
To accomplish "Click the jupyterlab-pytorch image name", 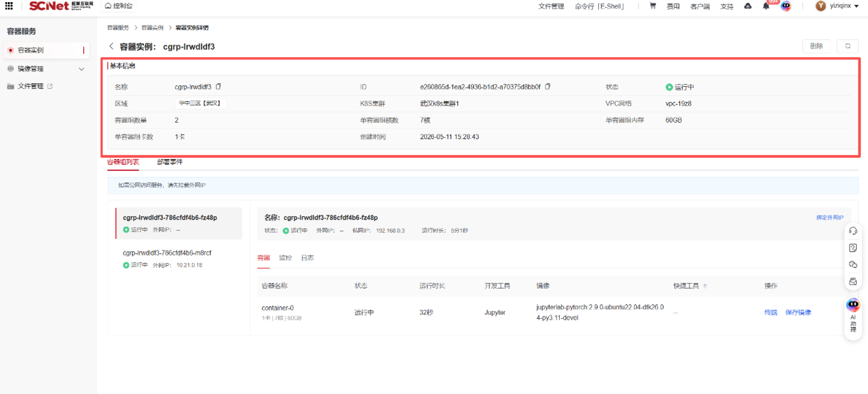I will coord(600,312).
